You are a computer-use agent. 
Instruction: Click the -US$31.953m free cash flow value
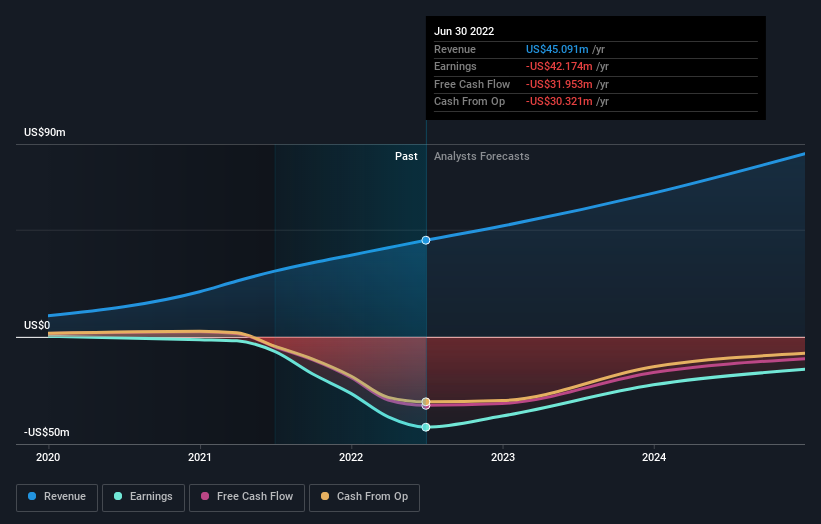pyautogui.click(x=559, y=84)
